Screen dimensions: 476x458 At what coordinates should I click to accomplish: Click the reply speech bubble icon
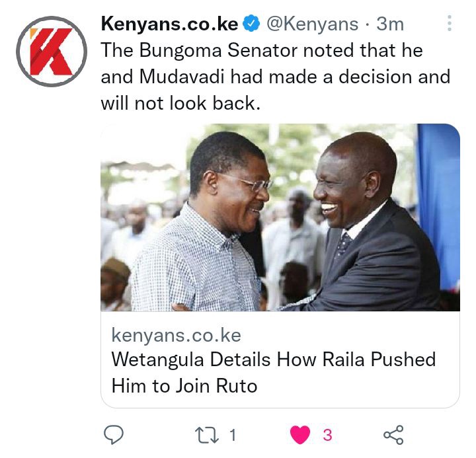[x=114, y=435]
